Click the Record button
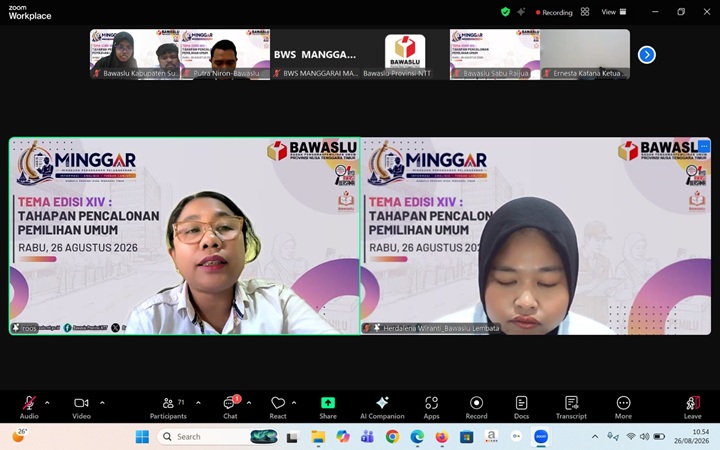The width and height of the screenshot is (720, 450). pyautogui.click(x=476, y=407)
